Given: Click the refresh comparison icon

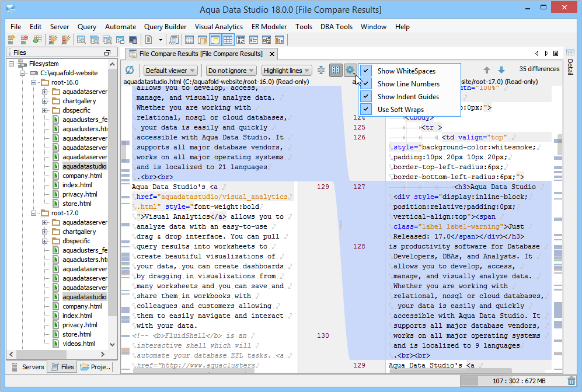Looking at the screenshot, I should click(x=130, y=70).
